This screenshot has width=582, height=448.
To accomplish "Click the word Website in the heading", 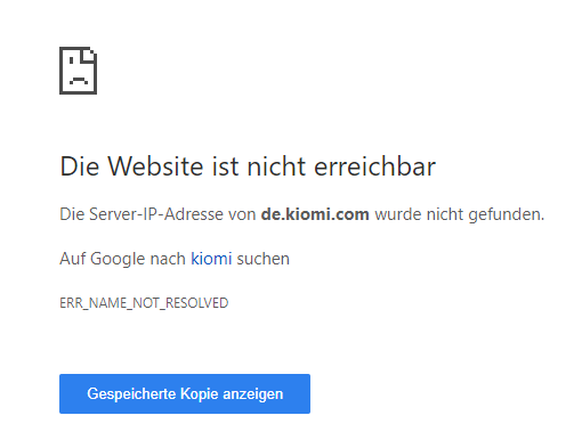I will coord(156,166).
